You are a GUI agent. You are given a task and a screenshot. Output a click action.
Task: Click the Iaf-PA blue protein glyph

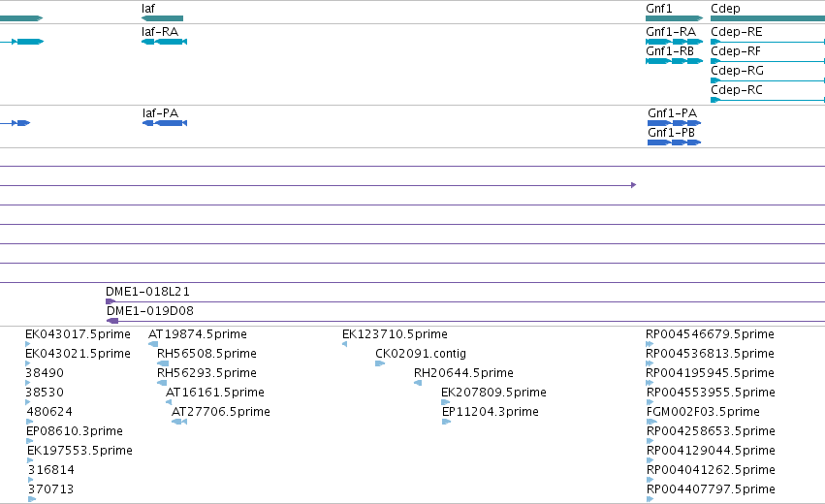[165, 123]
